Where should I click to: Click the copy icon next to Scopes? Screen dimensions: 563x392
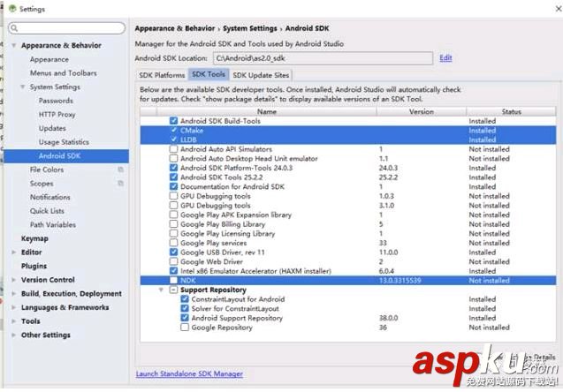[x=120, y=184]
